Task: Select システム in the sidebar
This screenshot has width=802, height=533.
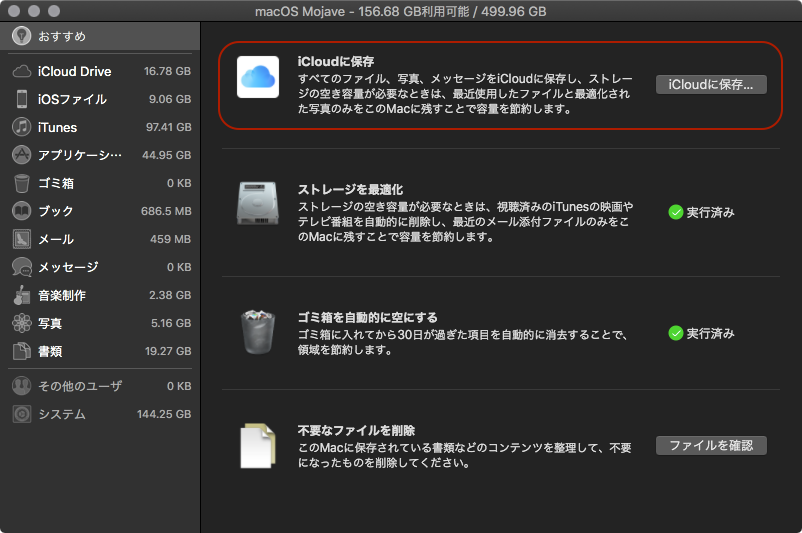Action: tap(101, 414)
